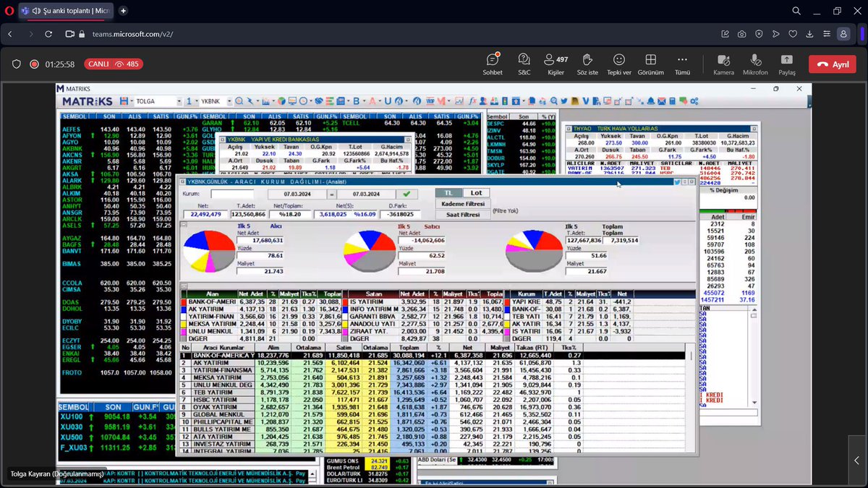The width and height of the screenshot is (868, 488).
Task: Toggle the Kamera in Teams
Action: pyautogui.click(x=723, y=64)
